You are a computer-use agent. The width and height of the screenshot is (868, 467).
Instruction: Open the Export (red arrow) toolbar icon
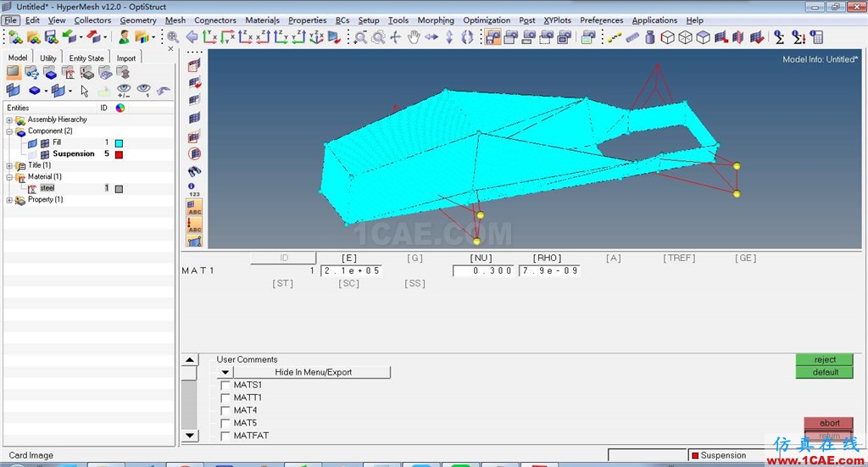93,37
